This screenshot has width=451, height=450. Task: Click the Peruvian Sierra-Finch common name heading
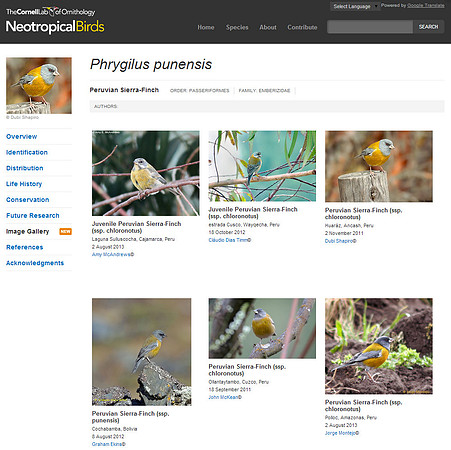[124, 90]
